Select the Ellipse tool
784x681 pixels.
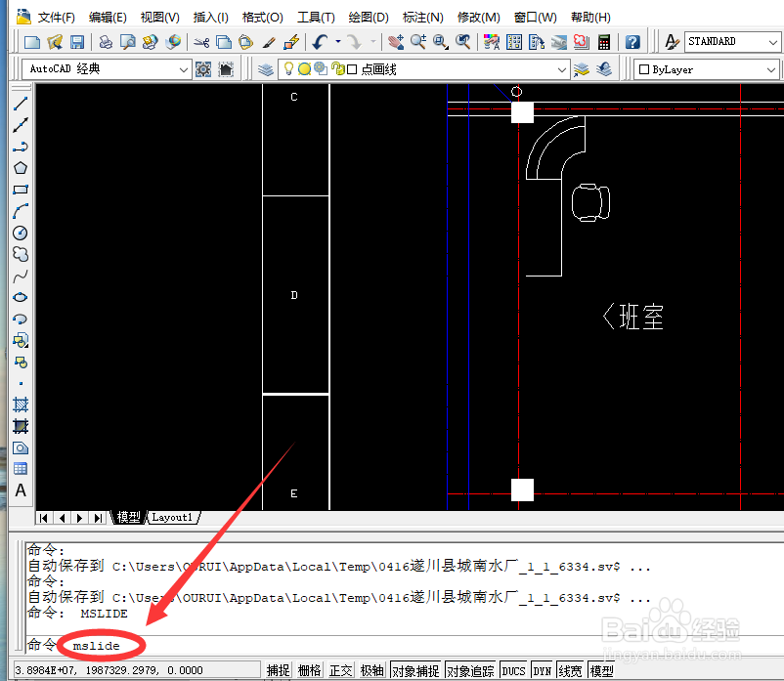pyautogui.click(x=21, y=297)
